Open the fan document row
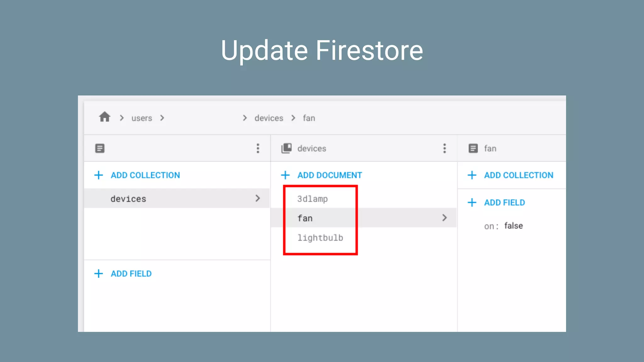This screenshot has width=644, height=362. click(x=364, y=218)
